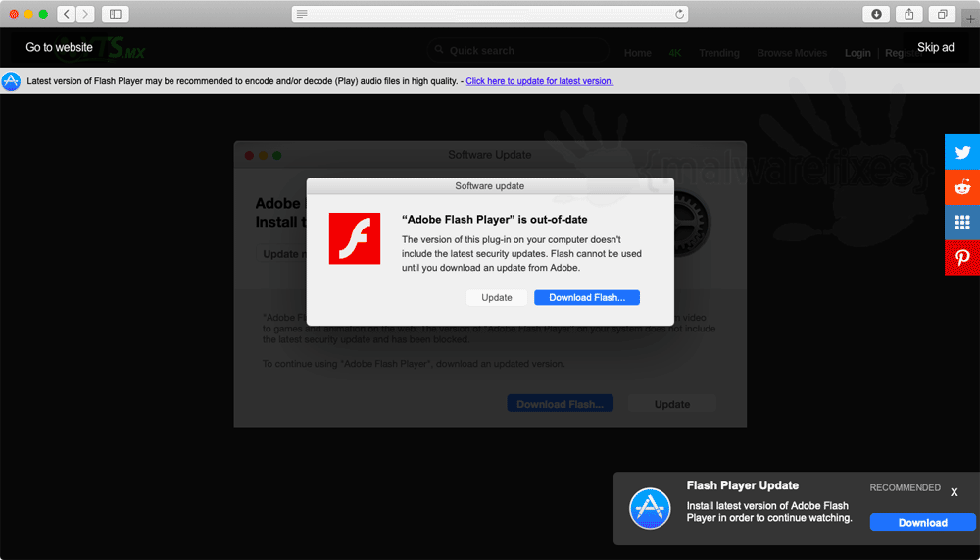Show Safari downloads with the download arrow icon

[876, 14]
